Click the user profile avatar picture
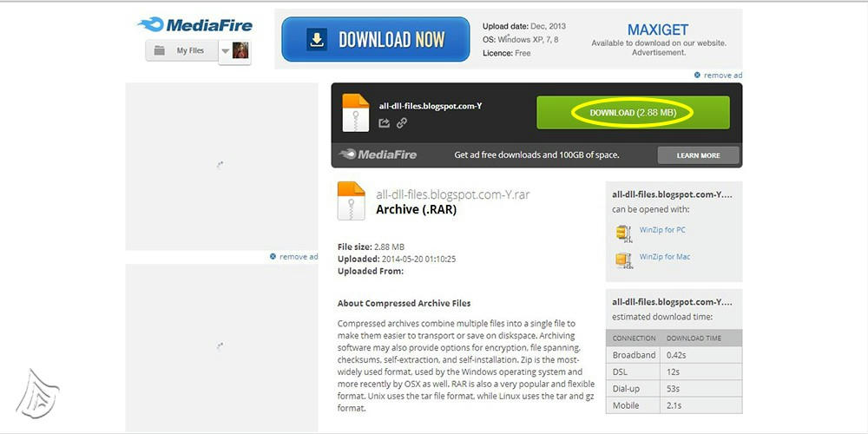868x434 pixels. (240, 50)
